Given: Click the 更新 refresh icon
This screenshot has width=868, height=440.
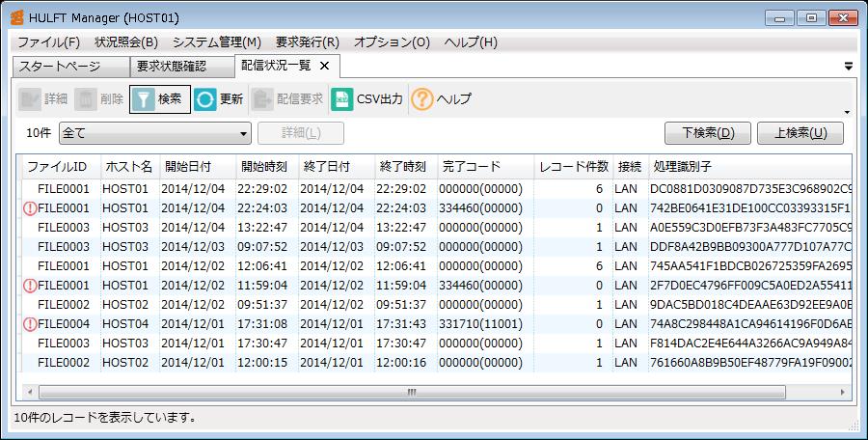Looking at the screenshot, I should 204,99.
